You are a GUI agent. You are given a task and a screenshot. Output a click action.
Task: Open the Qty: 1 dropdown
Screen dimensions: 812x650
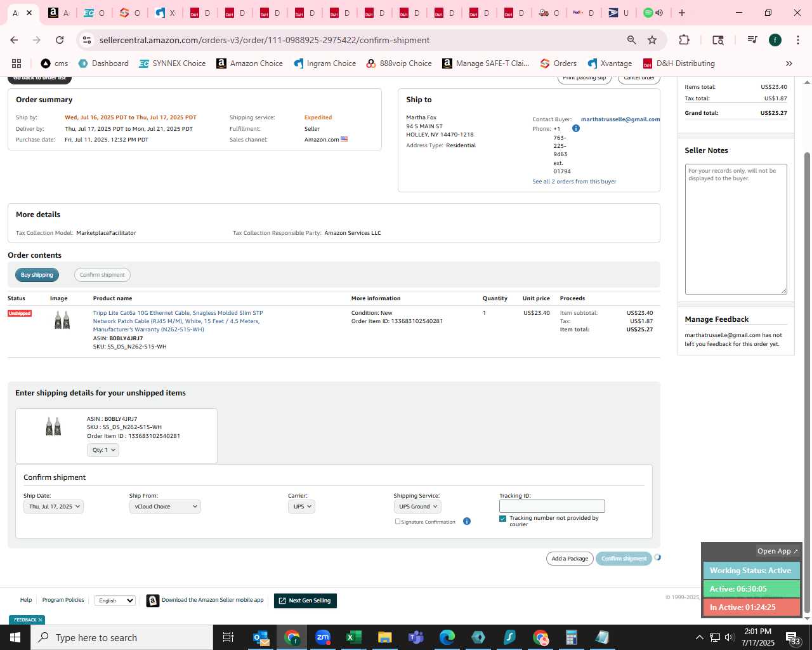tap(103, 450)
